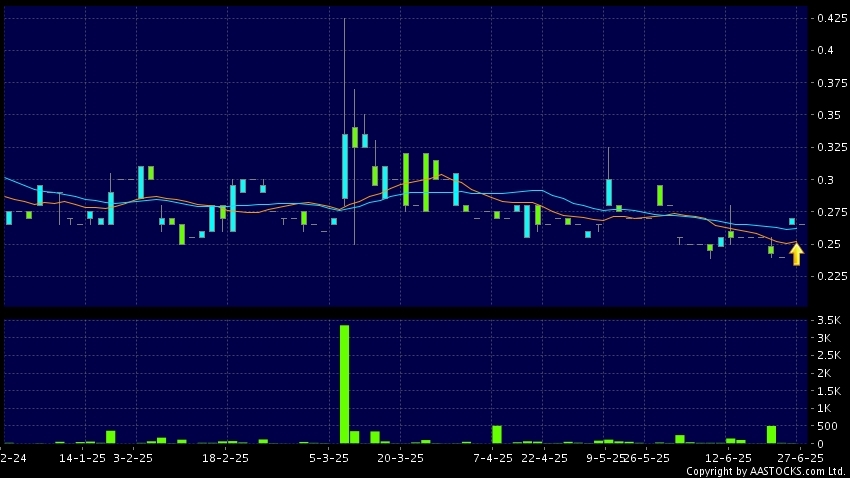Click the tall cyan candlestick with wick reaching 0.425
The height and width of the screenshot is (478, 850).
(345, 166)
